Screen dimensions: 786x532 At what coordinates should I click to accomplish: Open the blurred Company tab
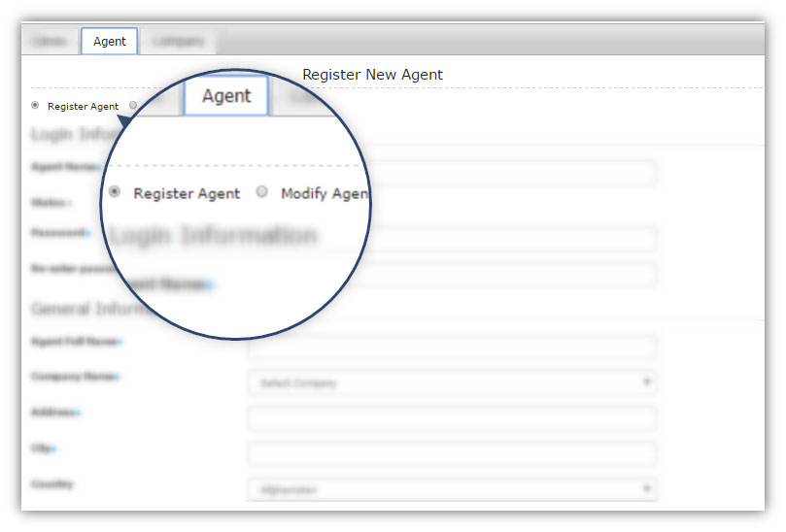pos(178,41)
